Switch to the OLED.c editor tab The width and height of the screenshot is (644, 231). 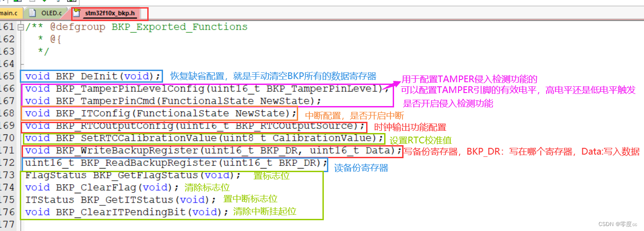[46, 13]
